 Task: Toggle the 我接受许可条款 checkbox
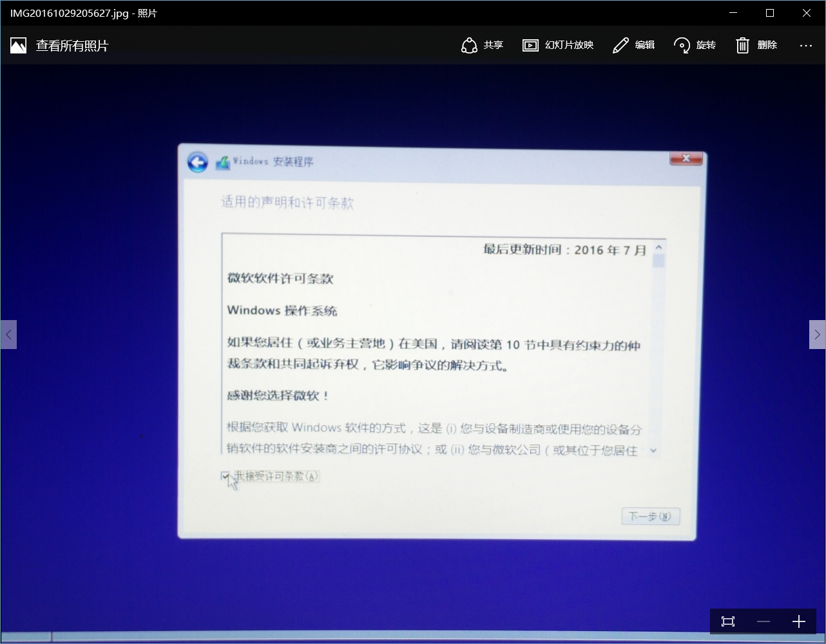(225, 477)
